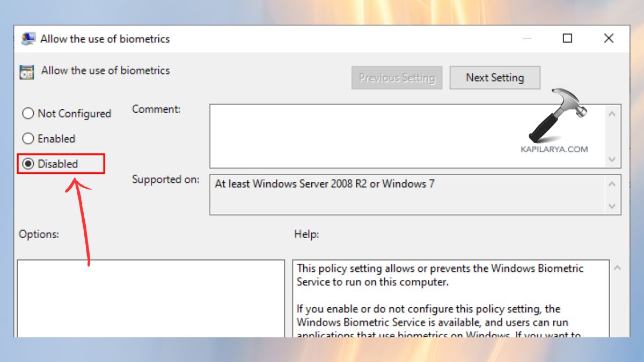Screen dimensions: 644x362
Task: Select the Not Configured radio button
Action: click(x=28, y=114)
